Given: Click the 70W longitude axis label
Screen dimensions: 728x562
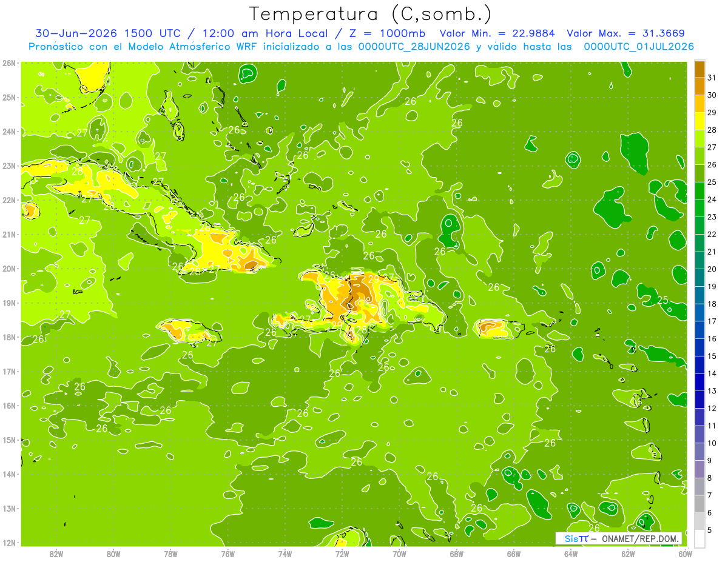Looking at the screenshot, I should [399, 554].
